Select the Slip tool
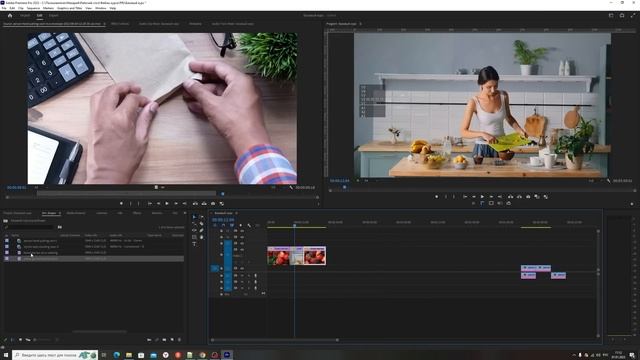This screenshot has height=360, width=640. tap(194, 230)
